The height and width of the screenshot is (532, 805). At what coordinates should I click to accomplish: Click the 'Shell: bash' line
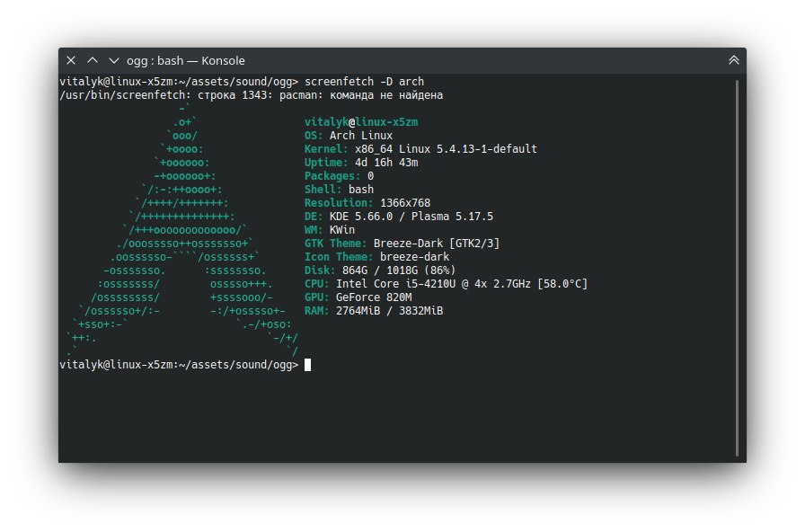coord(339,190)
